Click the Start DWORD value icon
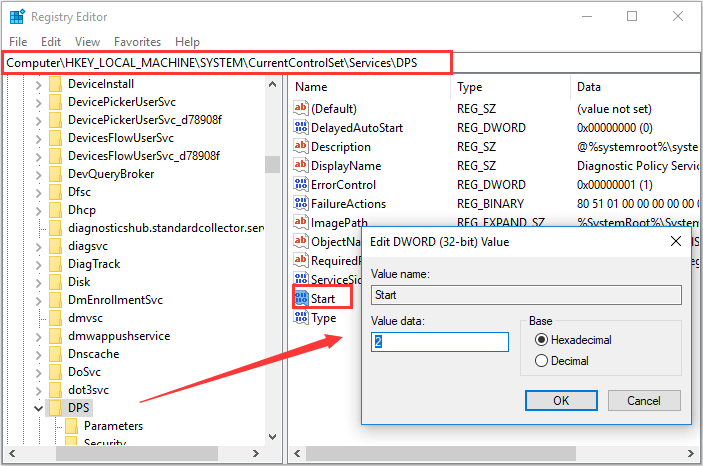 tap(301, 298)
